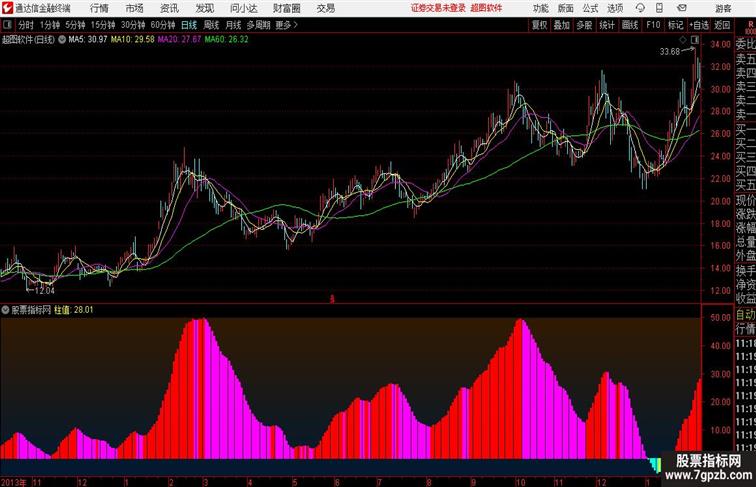Screen dimensions: 756x487
Task: Switch to 1分钟 period
Action: (x=49, y=25)
